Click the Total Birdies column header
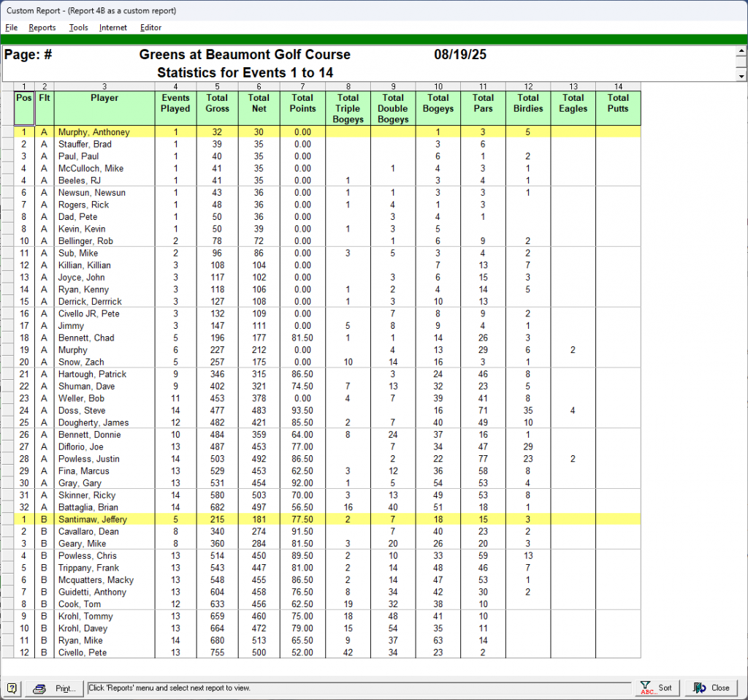The height and width of the screenshot is (700, 748). click(528, 103)
